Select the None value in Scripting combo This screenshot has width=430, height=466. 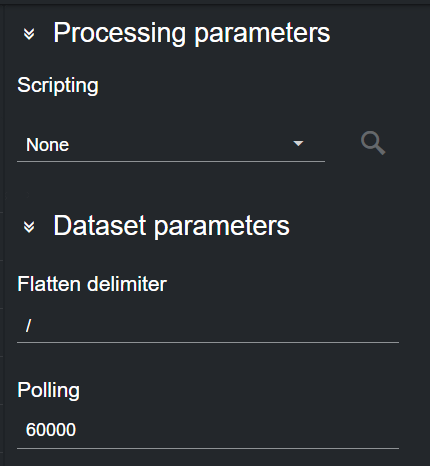click(48, 145)
